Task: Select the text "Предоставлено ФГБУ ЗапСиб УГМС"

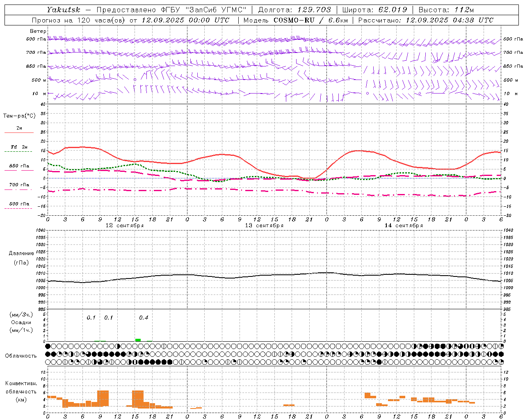Action: 172,10
